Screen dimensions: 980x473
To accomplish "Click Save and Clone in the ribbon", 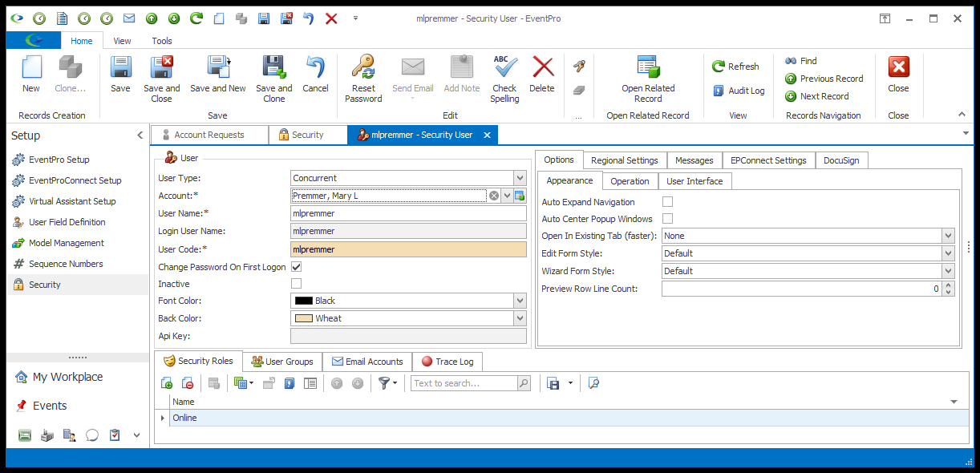I will click(274, 79).
